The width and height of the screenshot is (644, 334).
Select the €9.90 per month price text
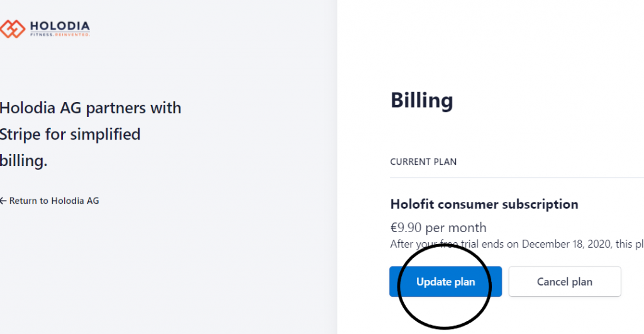[x=438, y=228]
